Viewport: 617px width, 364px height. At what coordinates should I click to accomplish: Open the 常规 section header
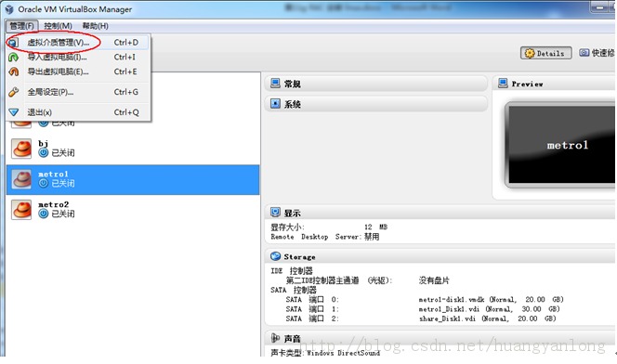pos(376,84)
